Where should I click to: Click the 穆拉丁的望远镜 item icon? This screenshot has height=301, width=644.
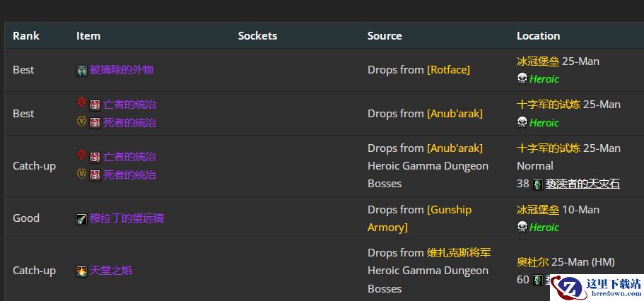(x=82, y=219)
